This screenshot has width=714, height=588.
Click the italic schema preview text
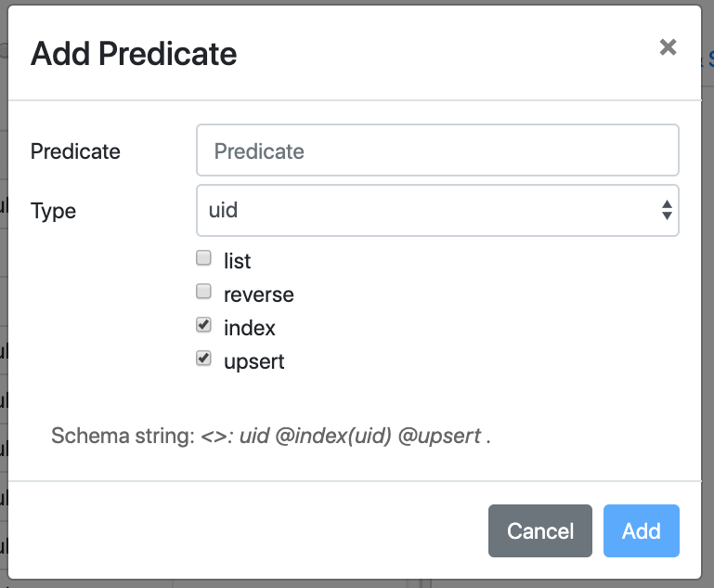click(x=345, y=436)
